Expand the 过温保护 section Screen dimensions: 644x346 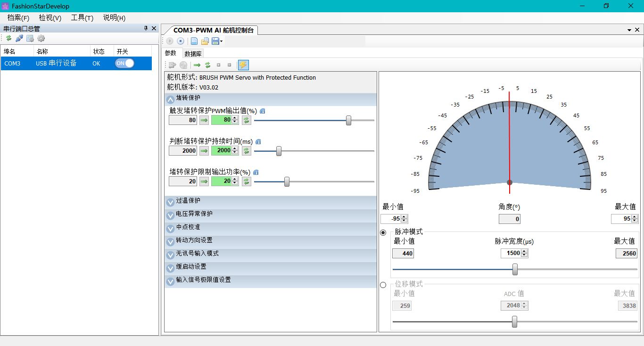click(x=170, y=202)
